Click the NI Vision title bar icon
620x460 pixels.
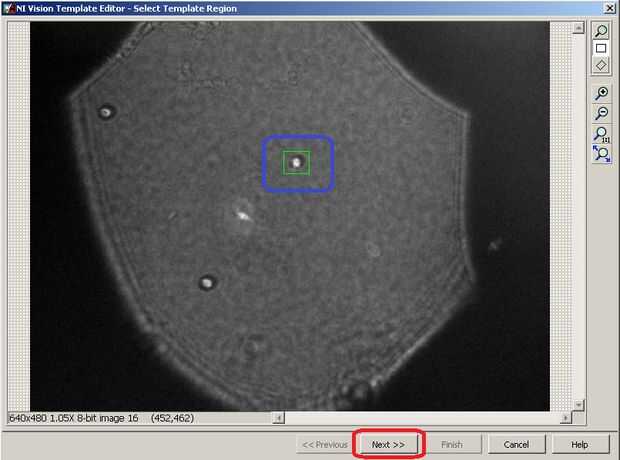point(9,8)
